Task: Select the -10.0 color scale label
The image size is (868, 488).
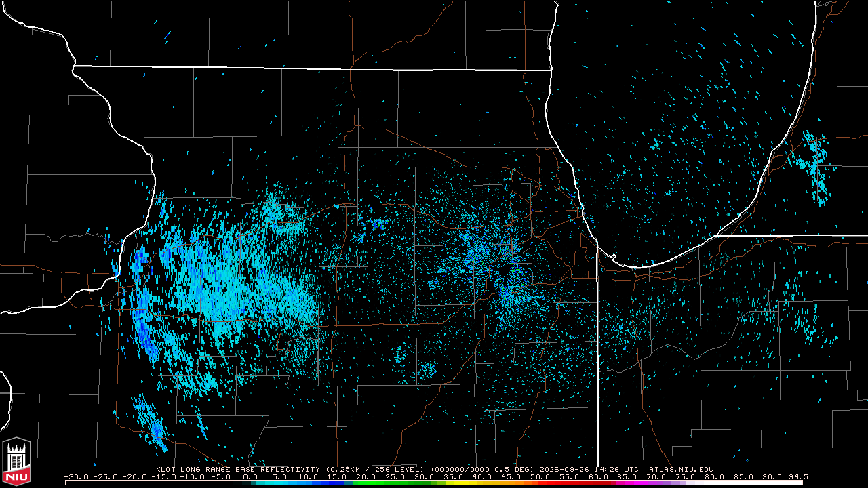Action: (193, 476)
